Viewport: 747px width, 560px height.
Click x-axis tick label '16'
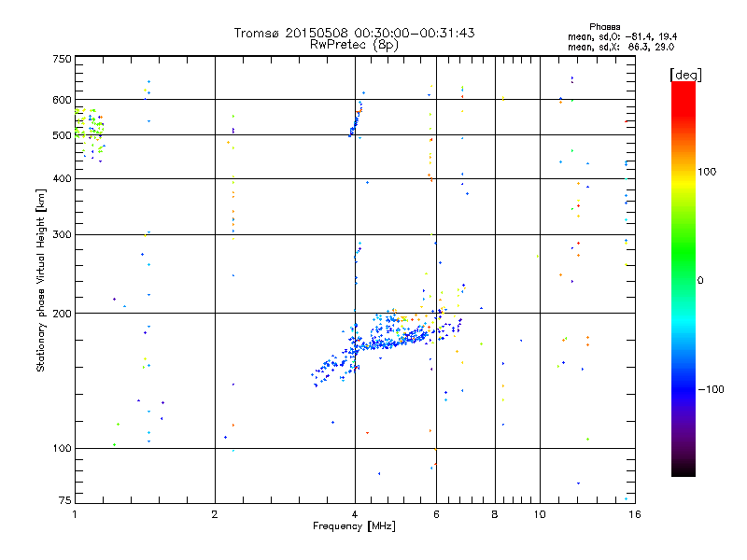(635, 514)
